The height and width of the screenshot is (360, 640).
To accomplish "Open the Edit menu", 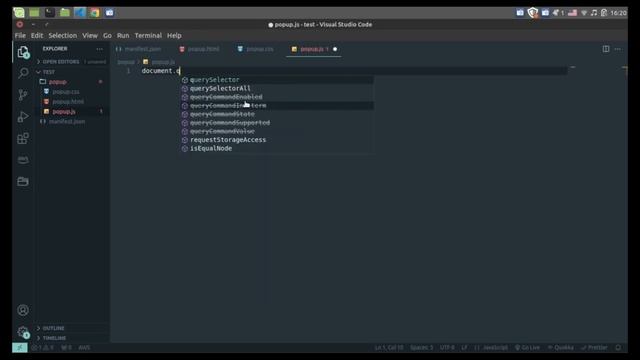I will (x=37, y=36).
